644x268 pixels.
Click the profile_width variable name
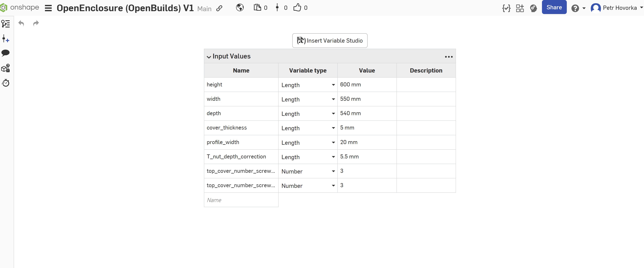pos(223,142)
